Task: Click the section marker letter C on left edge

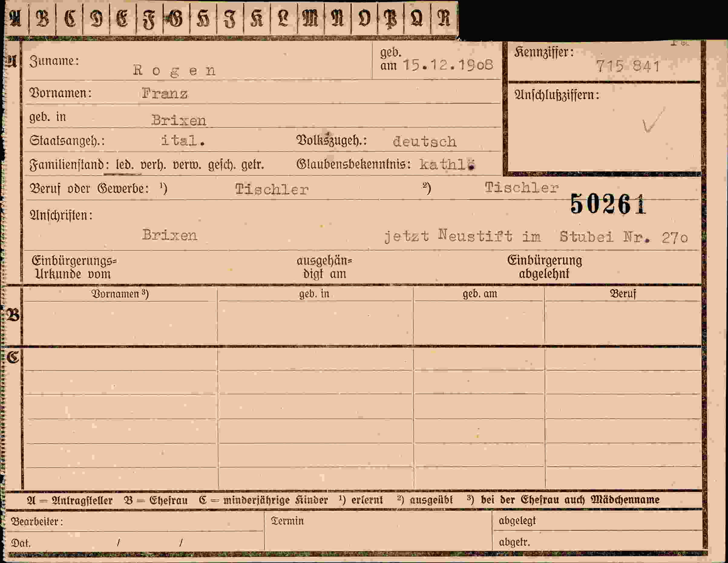Action: point(13,357)
